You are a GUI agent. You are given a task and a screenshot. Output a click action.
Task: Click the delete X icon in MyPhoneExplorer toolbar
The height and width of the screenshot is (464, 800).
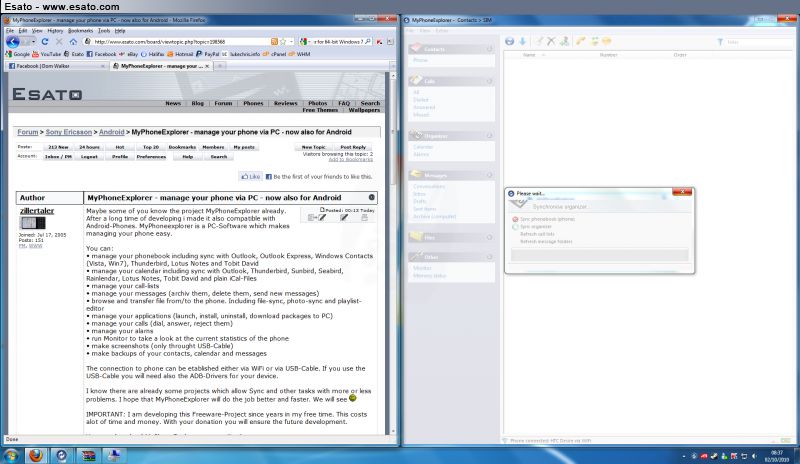tap(552, 41)
